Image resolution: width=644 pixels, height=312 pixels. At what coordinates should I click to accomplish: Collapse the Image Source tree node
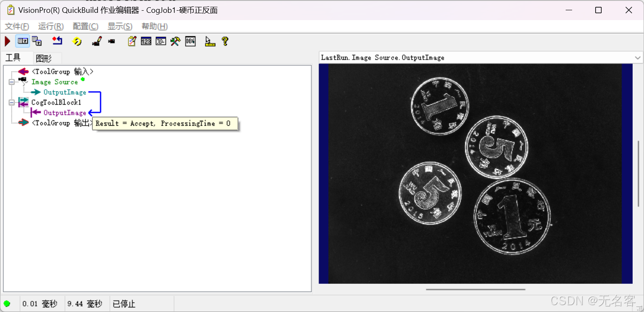12,82
